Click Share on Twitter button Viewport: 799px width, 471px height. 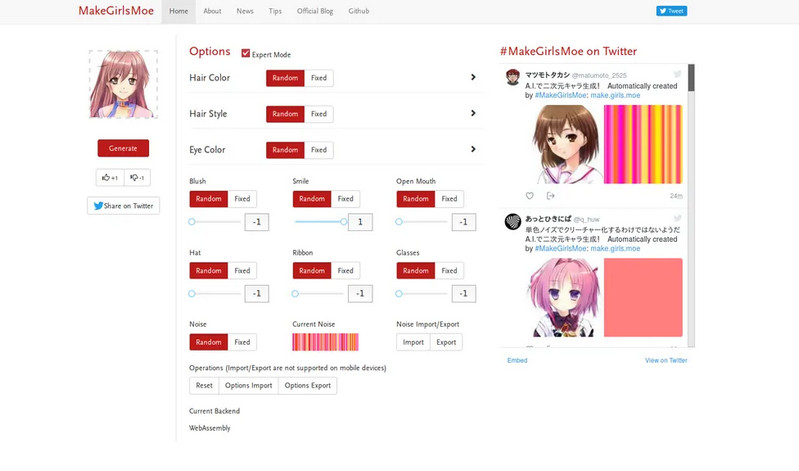pos(123,206)
